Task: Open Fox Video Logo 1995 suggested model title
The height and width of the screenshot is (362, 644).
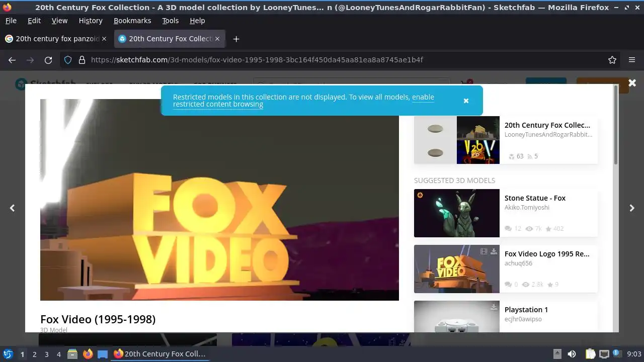Action: [x=547, y=254]
